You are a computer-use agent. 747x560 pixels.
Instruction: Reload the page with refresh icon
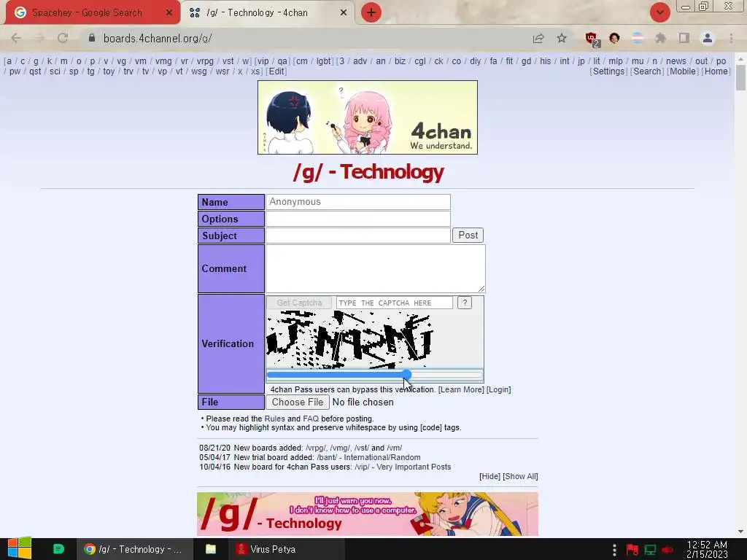[63, 38]
